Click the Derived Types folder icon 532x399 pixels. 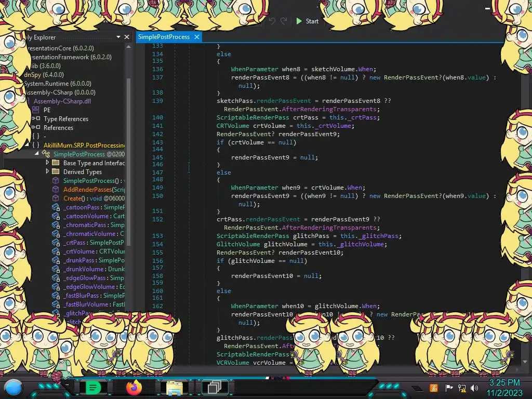tap(56, 171)
